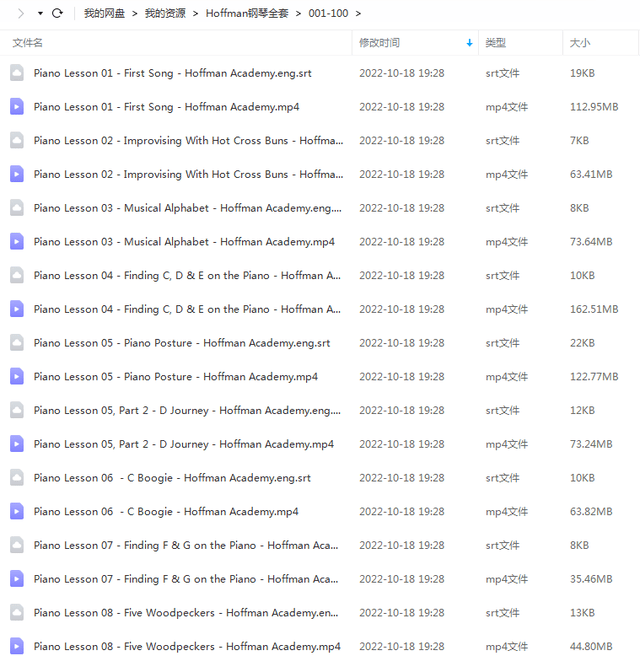
Task: Select 'Piano Lesson 06 - C Boogie - Hoffman Academy.eng.srt'
Action: point(172,478)
